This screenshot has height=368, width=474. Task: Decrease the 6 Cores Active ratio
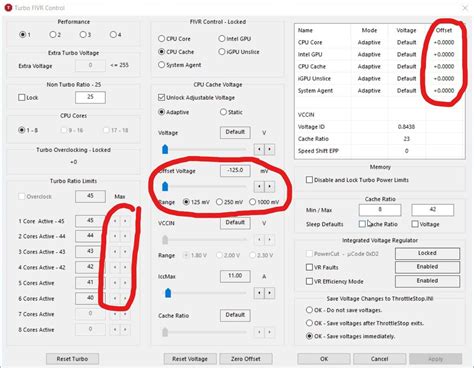click(115, 298)
